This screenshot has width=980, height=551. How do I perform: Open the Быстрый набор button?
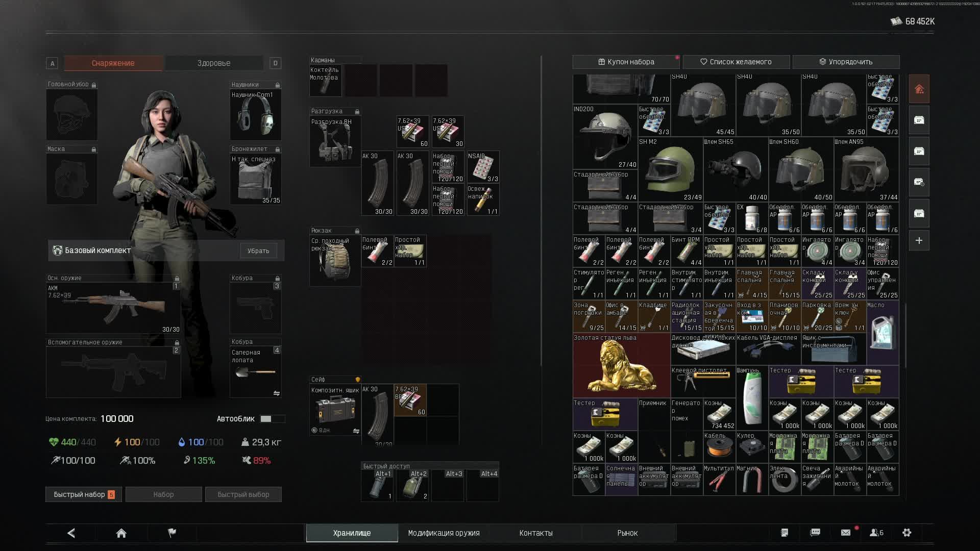[83, 494]
